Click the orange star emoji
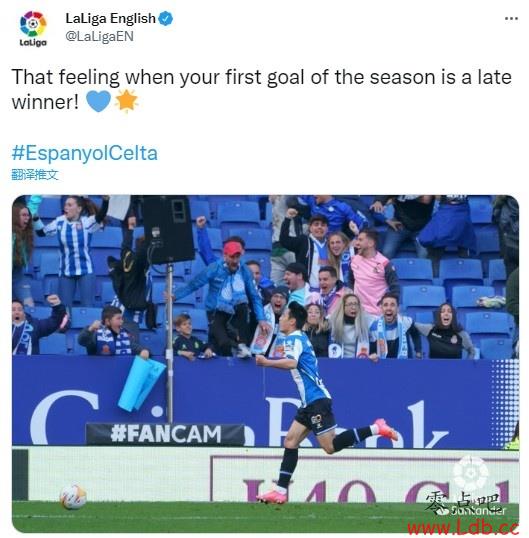The width and height of the screenshot is (529, 538). [126, 101]
